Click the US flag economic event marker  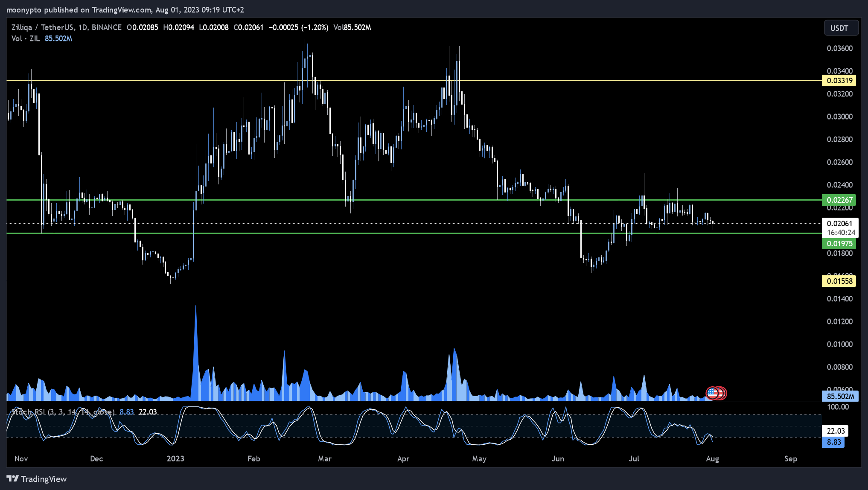pyautogui.click(x=712, y=393)
